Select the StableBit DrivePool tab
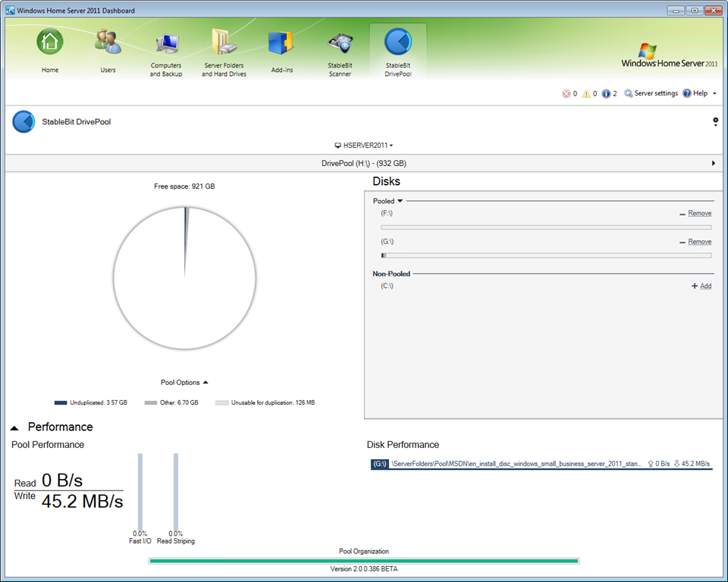This screenshot has height=582, width=728. [398, 51]
